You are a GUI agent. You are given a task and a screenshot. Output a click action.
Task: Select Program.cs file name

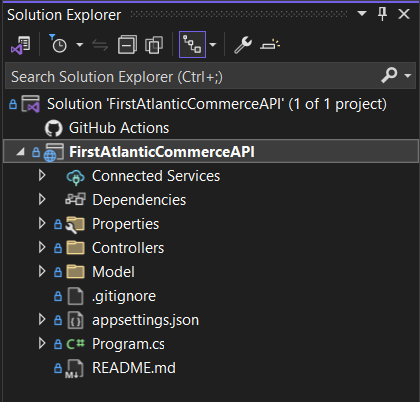coord(128,344)
